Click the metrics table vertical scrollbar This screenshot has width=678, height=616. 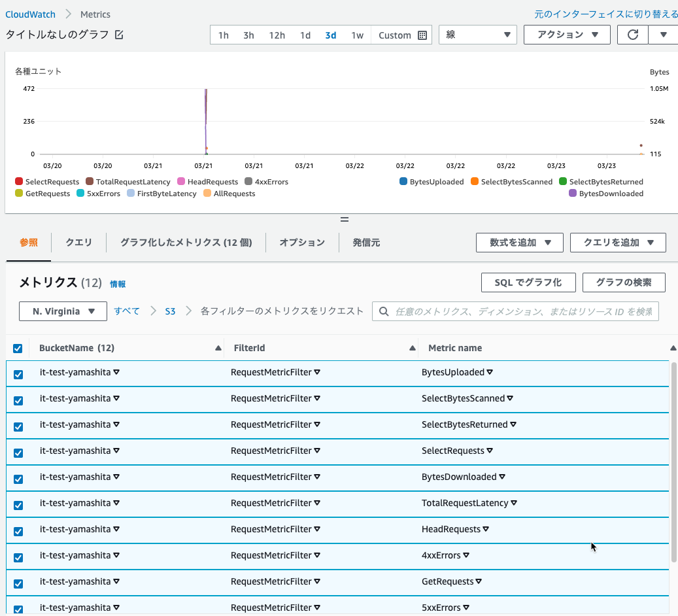pyautogui.click(x=673, y=463)
